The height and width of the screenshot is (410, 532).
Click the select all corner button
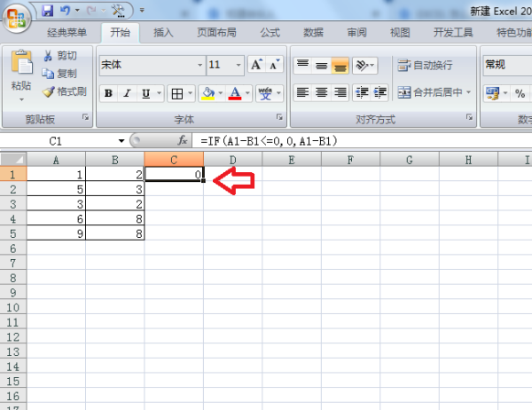(13, 159)
